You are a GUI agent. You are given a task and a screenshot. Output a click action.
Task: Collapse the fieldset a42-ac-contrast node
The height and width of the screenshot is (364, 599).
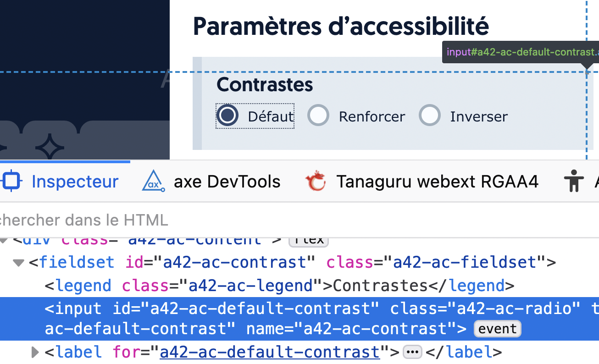pos(18,263)
